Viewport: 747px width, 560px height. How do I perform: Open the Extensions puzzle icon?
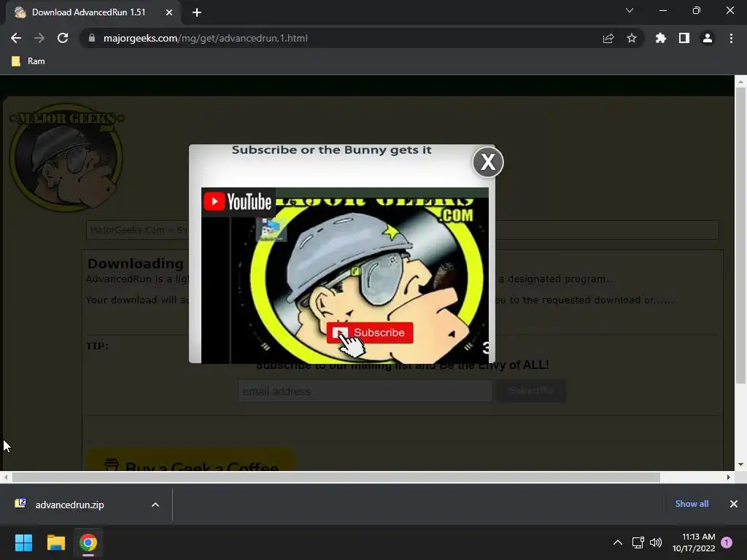pos(661,38)
